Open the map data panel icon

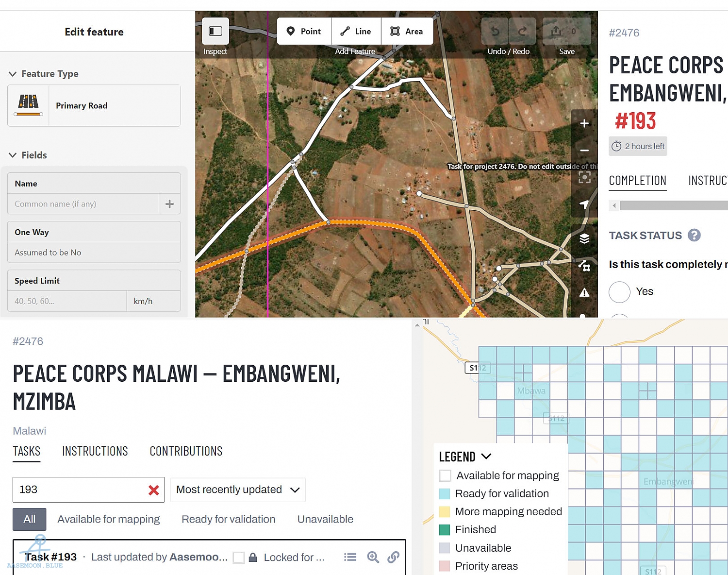[x=584, y=266]
